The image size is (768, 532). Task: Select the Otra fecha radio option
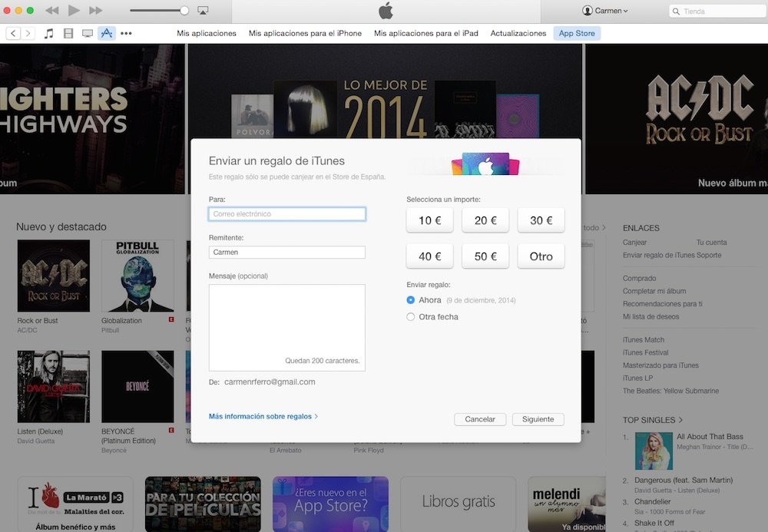[x=410, y=316]
